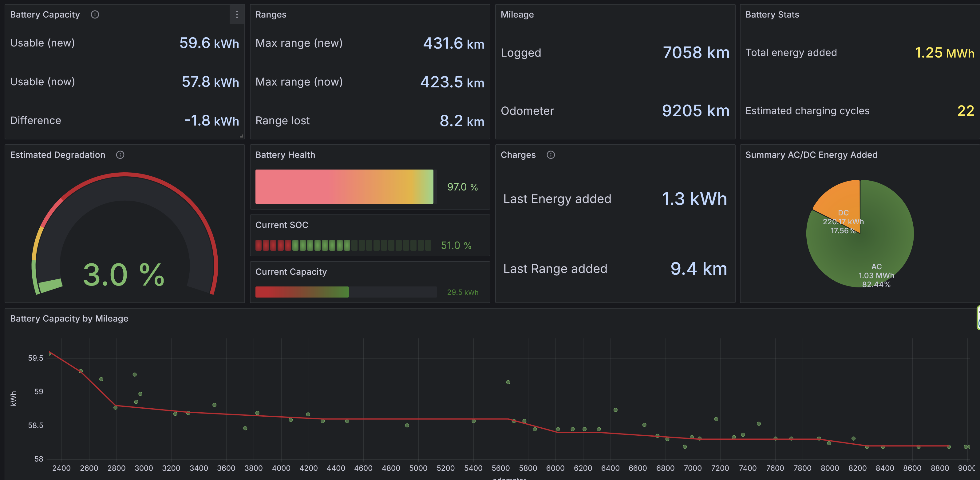980x480 pixels.
Task: Click the 1.25 MWh total energy value
Action: 944,53
